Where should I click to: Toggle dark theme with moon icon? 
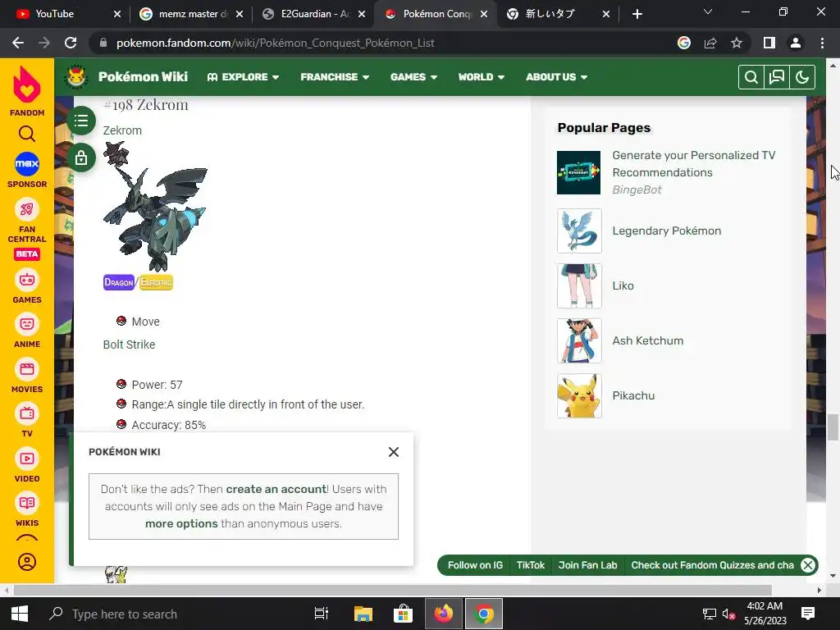pyautogui.click(x=802, y=77)
